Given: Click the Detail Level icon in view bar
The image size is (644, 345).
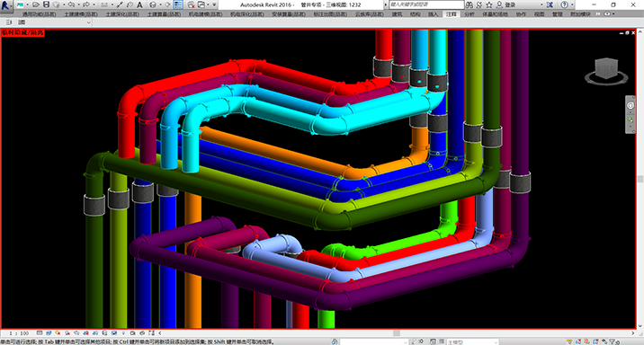Looking at the screenshot, I should pos(40,332).
